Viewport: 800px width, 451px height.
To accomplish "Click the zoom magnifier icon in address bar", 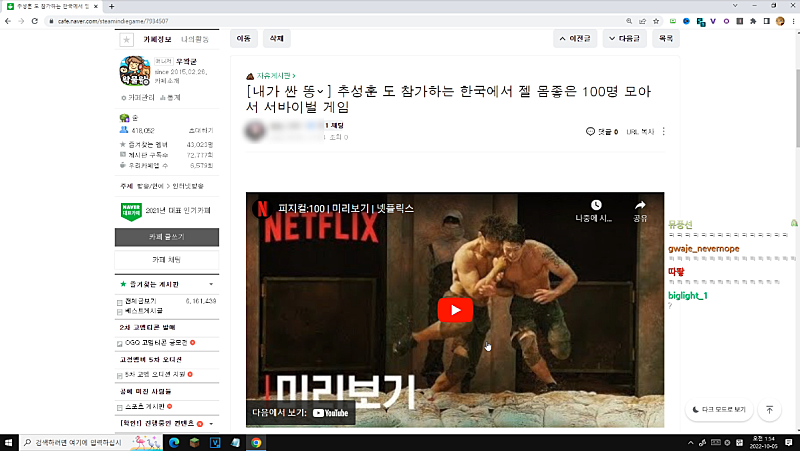I will pyautogui.click(x=629, y=21).
